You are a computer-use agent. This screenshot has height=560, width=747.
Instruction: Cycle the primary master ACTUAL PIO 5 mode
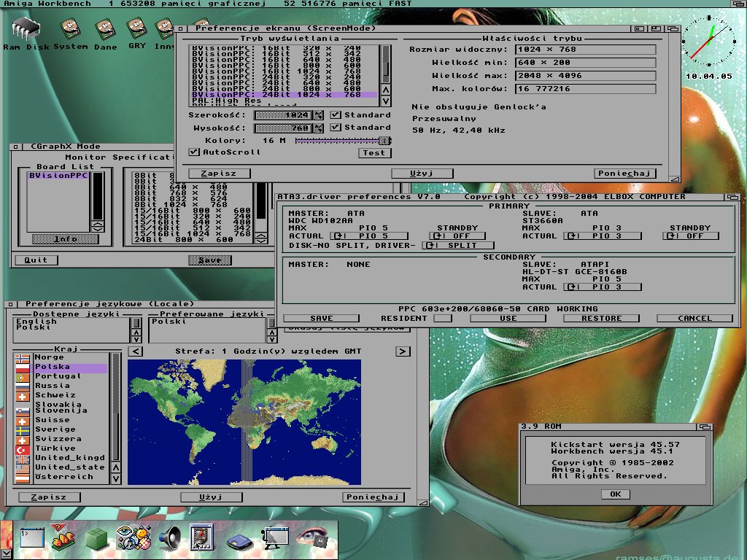[370, 236]
